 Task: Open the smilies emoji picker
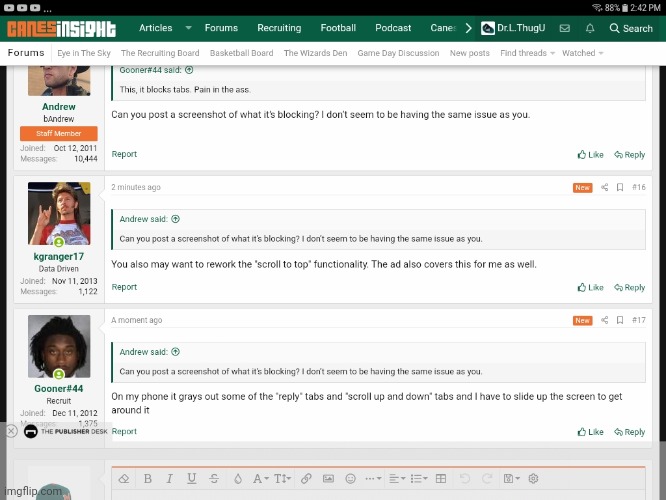click(x=349, y=479)
